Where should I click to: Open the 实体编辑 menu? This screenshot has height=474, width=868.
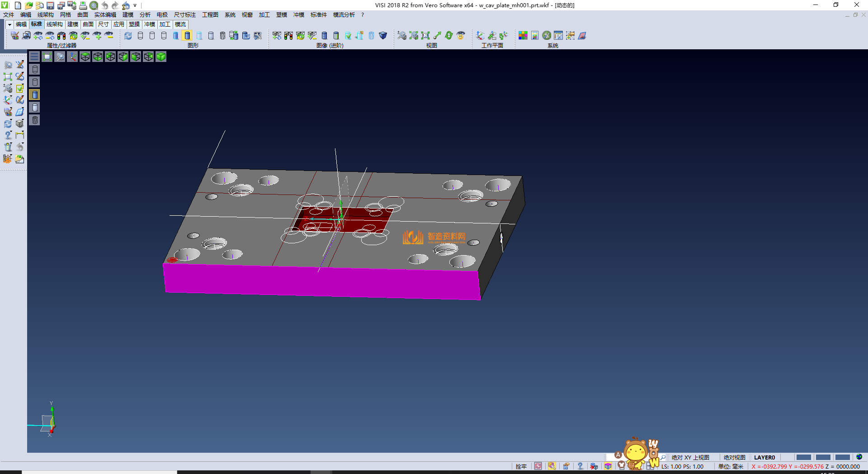(105, 15)
